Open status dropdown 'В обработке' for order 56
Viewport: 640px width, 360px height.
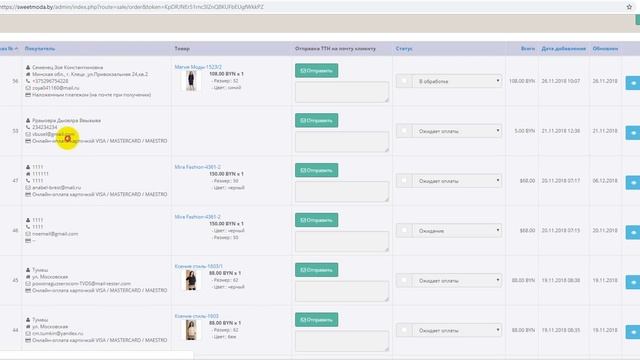pyautogui.click(x=457, y=81)
